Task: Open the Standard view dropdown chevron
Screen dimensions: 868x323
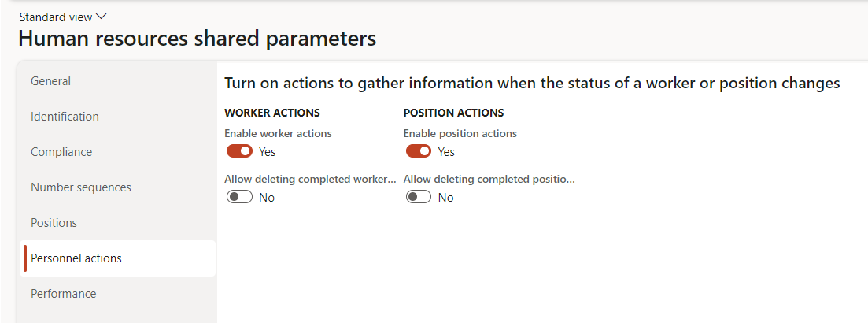Action: (101, 17)
